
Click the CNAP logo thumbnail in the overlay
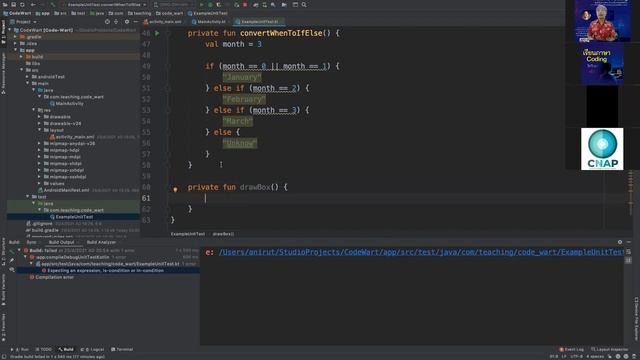(x=602, y=149)
